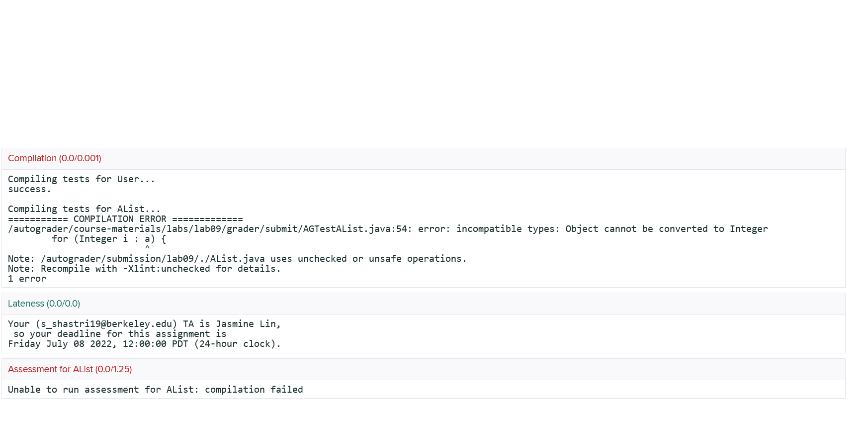Click the "success." output text
Screen dimensions: 868x428
[29, 189]
